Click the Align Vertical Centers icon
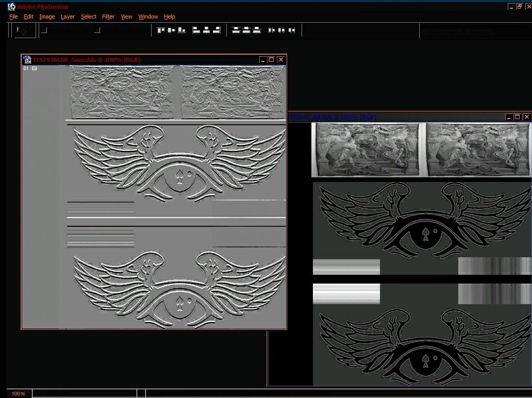Image resolution: width=532 pixels, height=398 pixels. point(171,30)
